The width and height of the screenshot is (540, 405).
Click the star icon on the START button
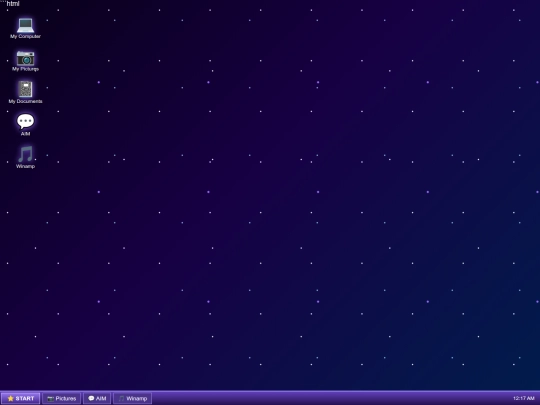[11, 398]
